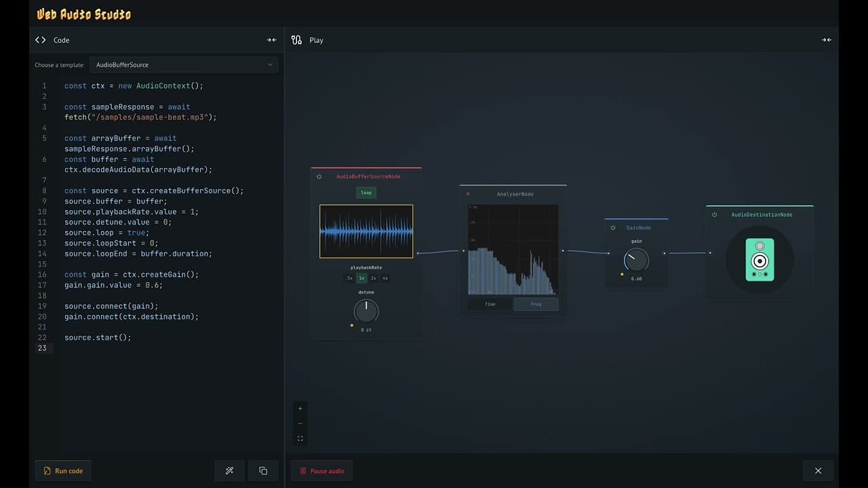This screenshot has height=488, width=868.
Task: Click the power icon on AudioBufferSourceNode
Action: 319,176
